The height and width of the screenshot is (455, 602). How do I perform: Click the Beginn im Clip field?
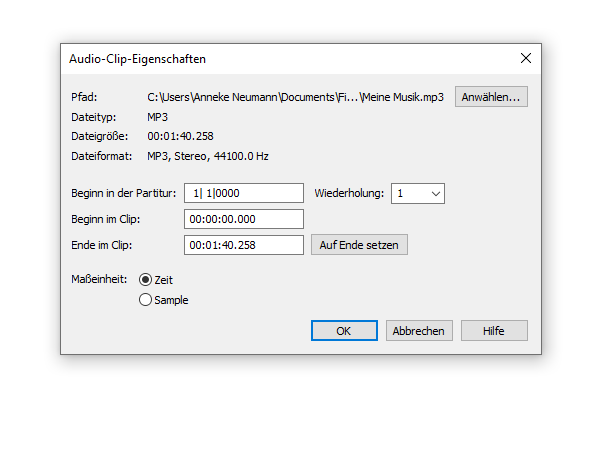pos(244,219)
